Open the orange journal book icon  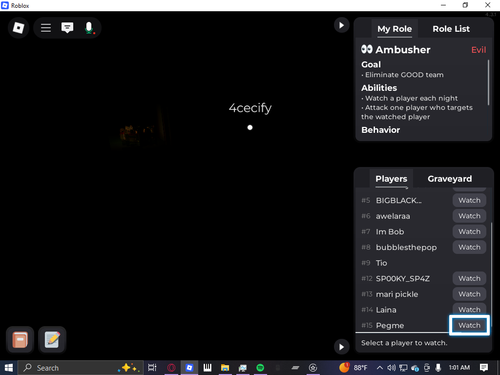20,340
